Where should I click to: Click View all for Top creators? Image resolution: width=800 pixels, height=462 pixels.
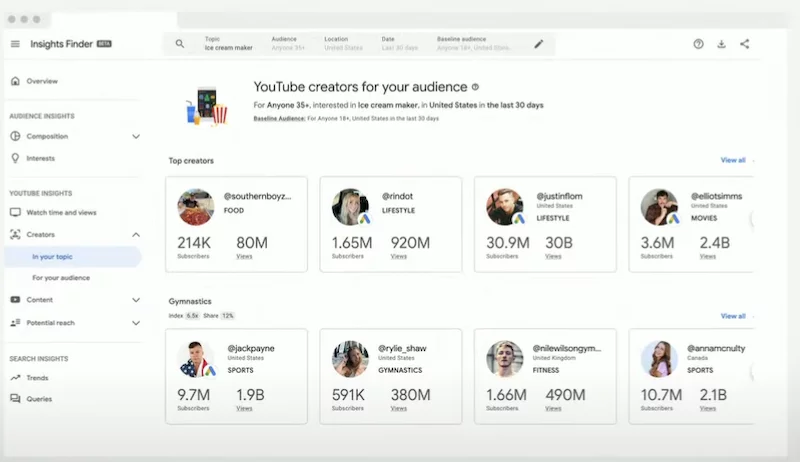pyautogui.click(x=733, y=160)
